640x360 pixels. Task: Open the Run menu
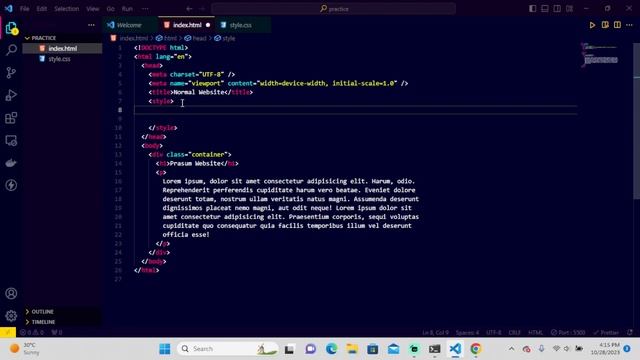(127, 9)
